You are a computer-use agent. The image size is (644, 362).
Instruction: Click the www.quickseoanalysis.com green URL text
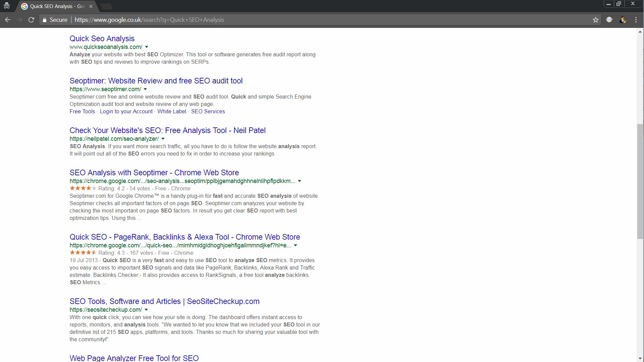pyautogui.click(x=106, y=47)
